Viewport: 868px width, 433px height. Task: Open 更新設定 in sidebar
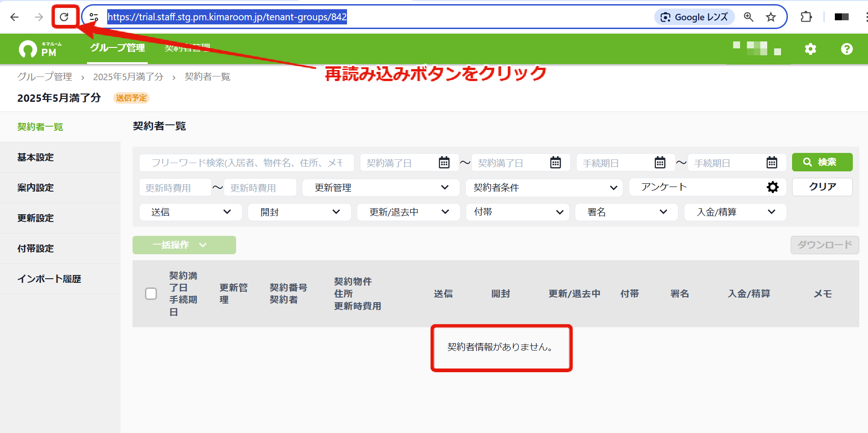60,218
